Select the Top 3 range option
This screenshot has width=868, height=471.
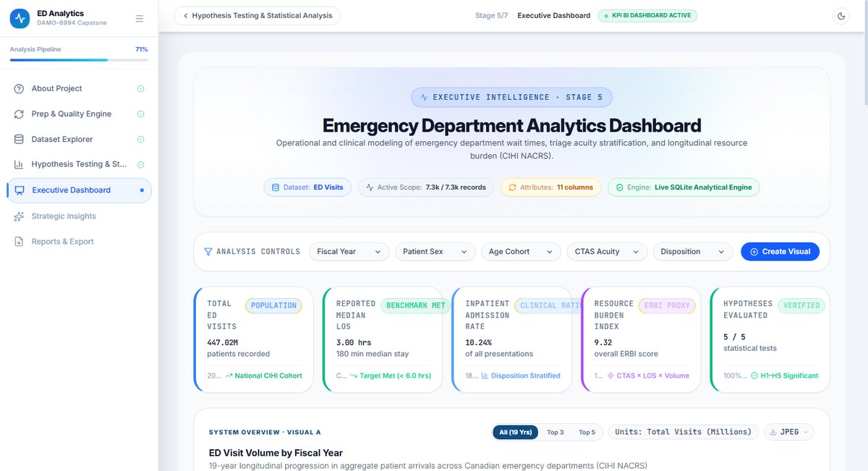(556, 432)
